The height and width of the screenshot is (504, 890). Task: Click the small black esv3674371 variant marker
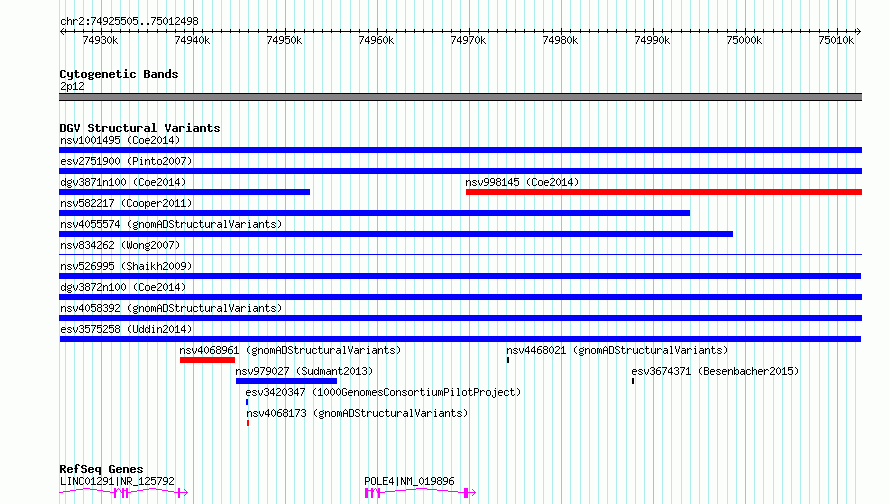(633, 381)
